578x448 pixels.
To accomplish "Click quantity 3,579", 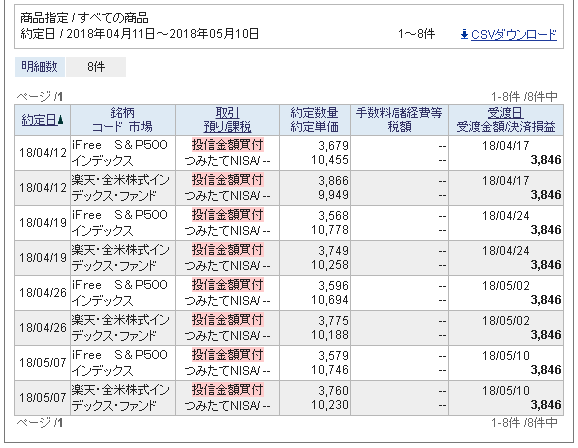I will 334,356.
